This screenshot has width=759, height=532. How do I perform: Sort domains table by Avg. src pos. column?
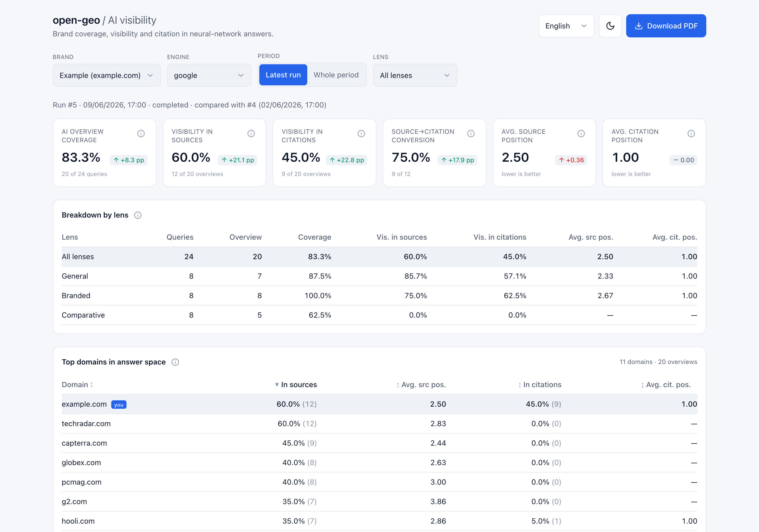pyautogui.click(x=421, y=385)
